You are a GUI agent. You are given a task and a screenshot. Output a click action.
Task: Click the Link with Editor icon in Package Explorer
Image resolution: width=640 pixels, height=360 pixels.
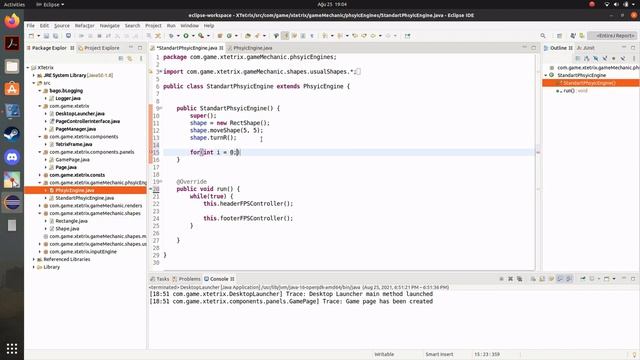click(x=130, y=58)
